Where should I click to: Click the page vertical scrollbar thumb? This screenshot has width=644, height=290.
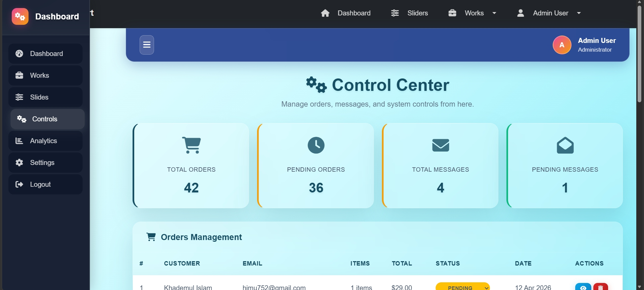[639, 54]
